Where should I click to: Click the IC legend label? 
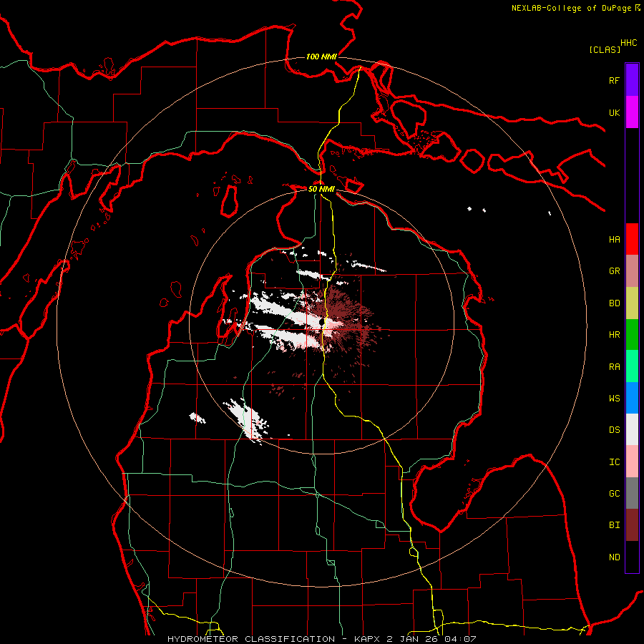[614, 462]
